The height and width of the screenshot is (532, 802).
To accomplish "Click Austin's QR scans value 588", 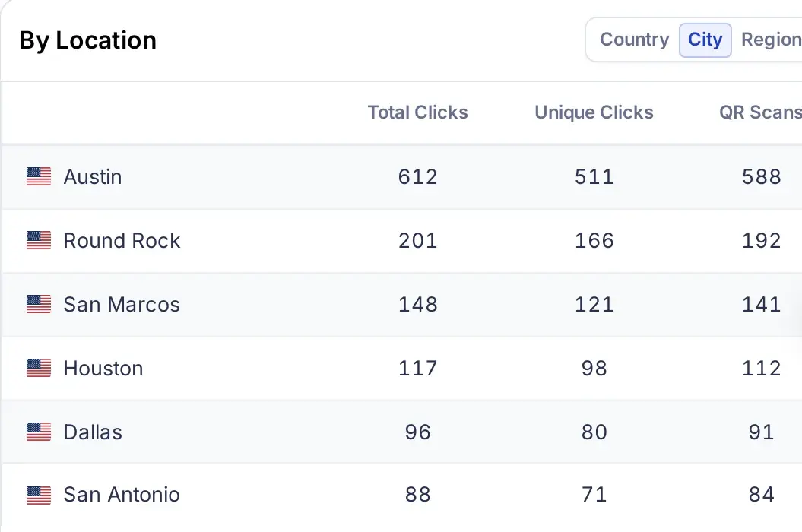I will click(762, 177).
